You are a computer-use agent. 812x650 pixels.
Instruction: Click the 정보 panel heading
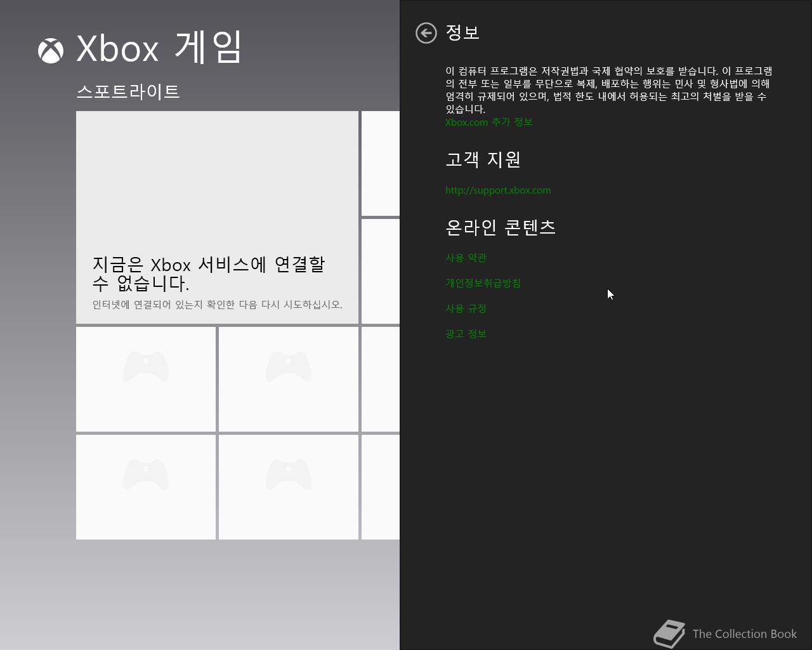462,32
